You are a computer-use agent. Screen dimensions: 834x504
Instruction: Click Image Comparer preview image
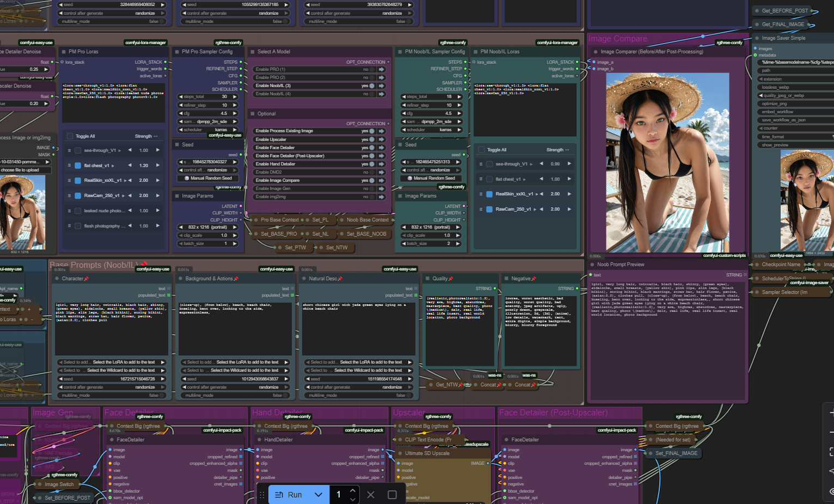[667, 162]
